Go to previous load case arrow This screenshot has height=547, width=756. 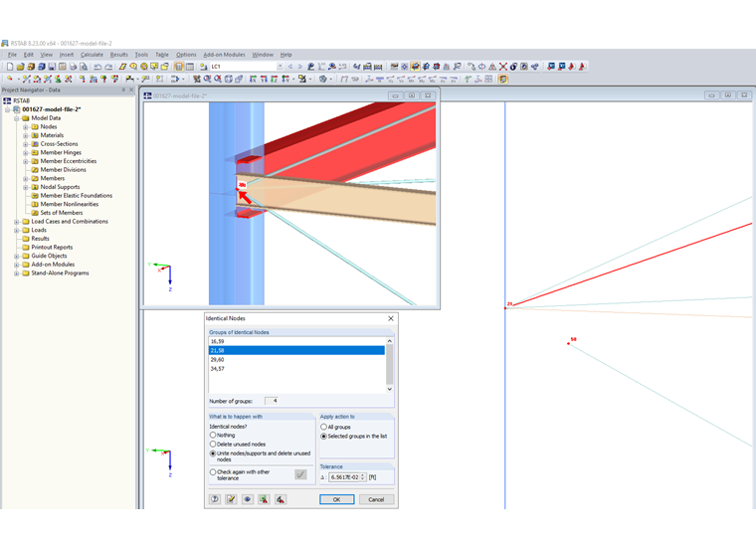(x=290, y=67)
